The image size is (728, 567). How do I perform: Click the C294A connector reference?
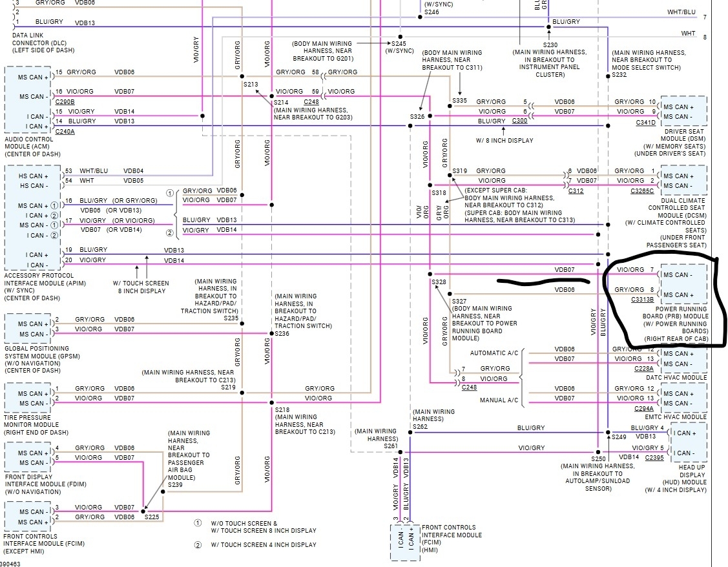tap(644, 408)
